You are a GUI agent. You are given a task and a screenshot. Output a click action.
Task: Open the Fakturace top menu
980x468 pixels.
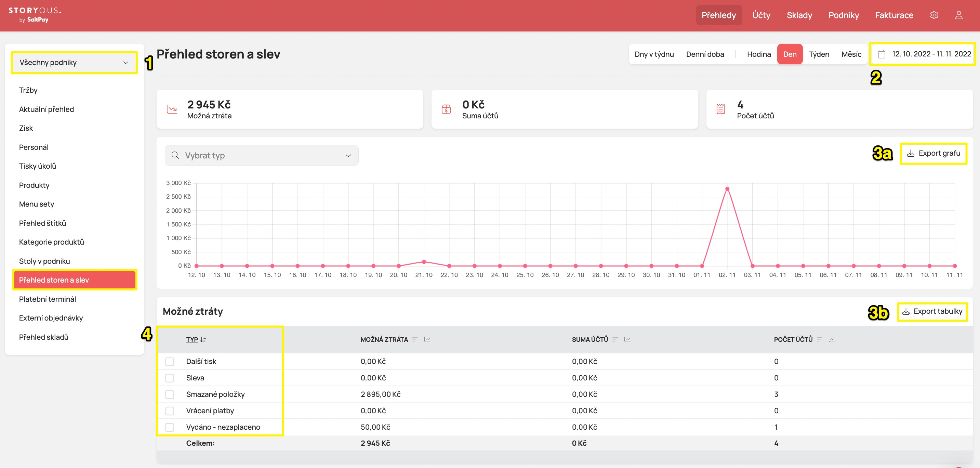pyautogui.click(x=894, y=15)
